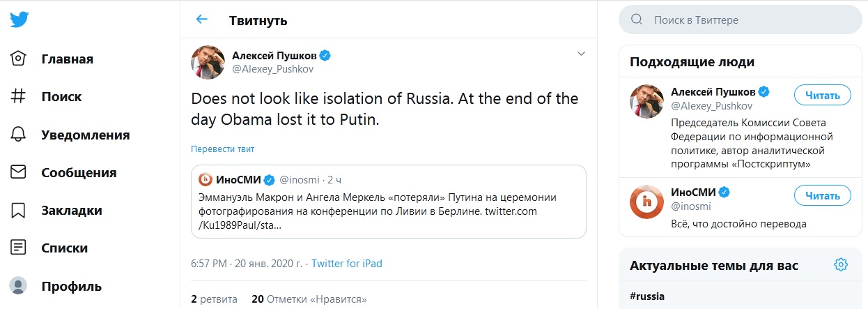Expand the tweet options chevron menu
868x309 pixels.
[x=581, y=53]
